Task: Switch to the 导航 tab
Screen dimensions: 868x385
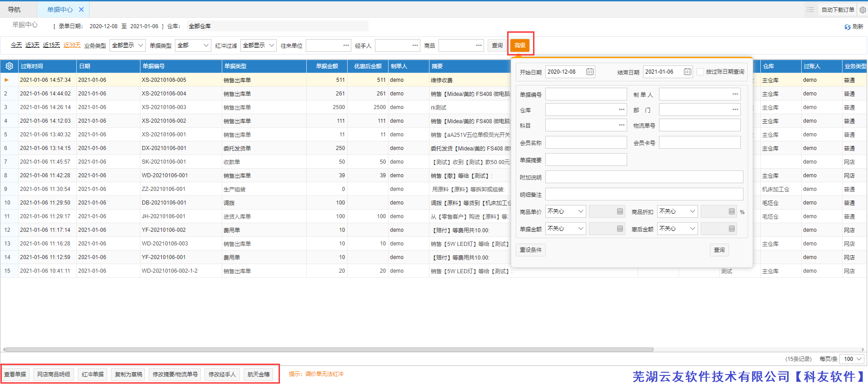Action: 14,10
